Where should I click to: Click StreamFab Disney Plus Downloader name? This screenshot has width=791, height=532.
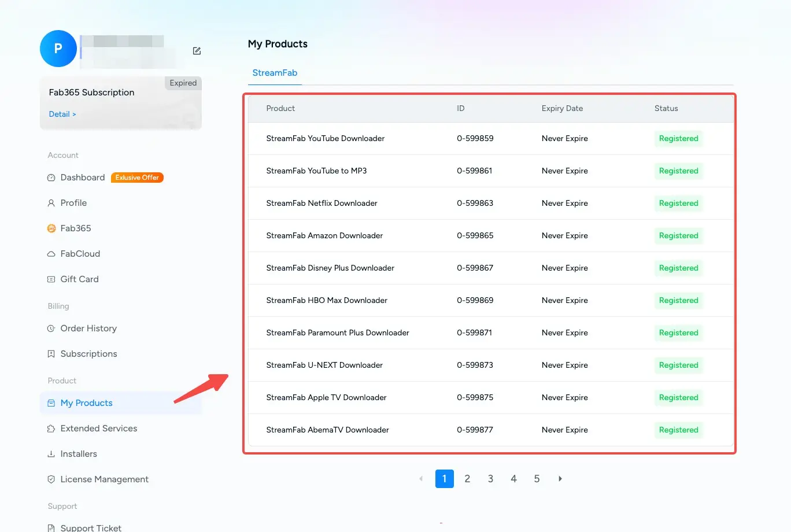330,268
